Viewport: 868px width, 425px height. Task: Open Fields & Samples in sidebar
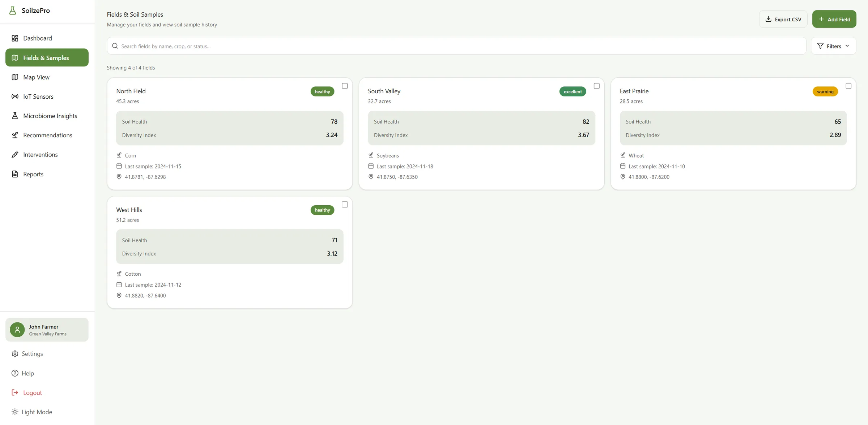click(47, 57)
